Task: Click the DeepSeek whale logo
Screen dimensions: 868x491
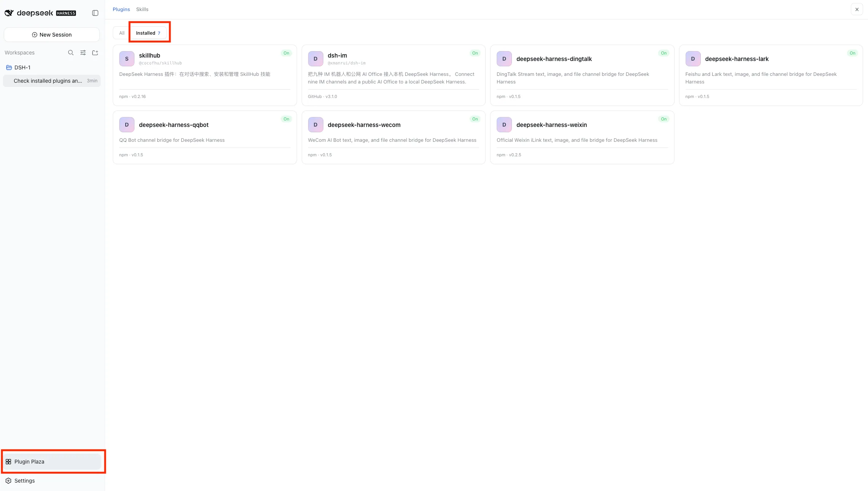Action: pos(9,13)
